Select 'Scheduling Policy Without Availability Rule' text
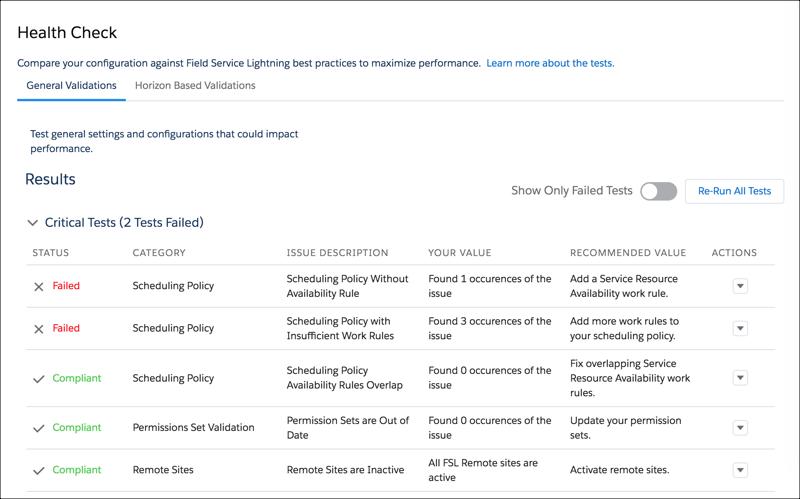 point(347,286)
